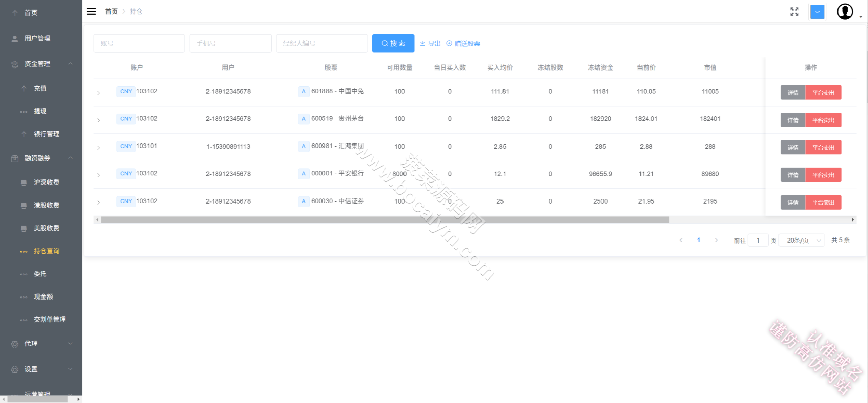
Task: Go to previous page arrow in pagination
Action: click(681, 240)
